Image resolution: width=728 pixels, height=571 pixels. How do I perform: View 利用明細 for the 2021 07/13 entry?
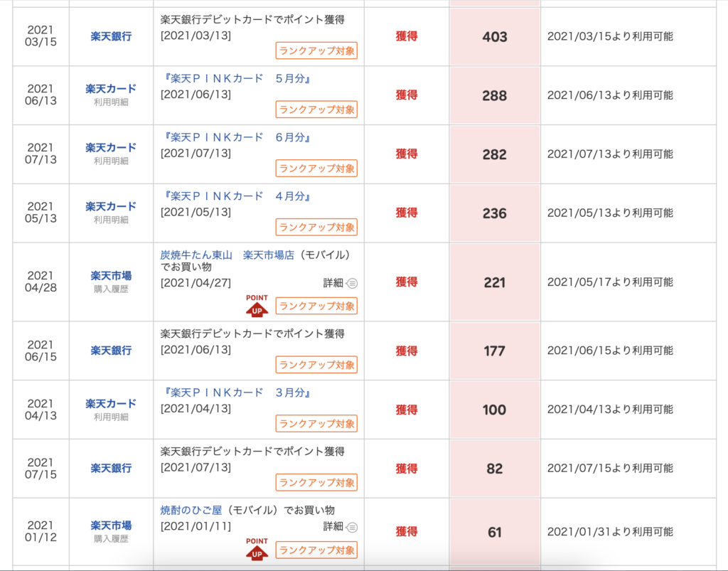(x=111, y=161)
